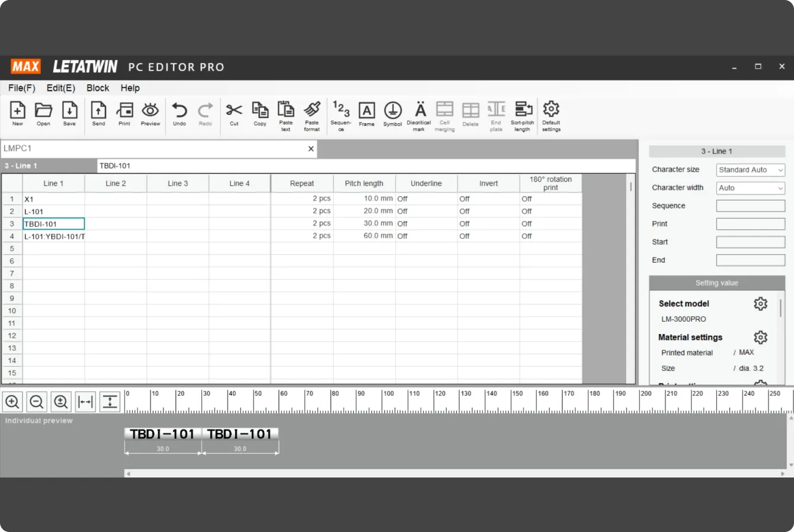Click the Delete table icon
The width and height of the screenshot is (794, 532).
[x=470, y=113]
